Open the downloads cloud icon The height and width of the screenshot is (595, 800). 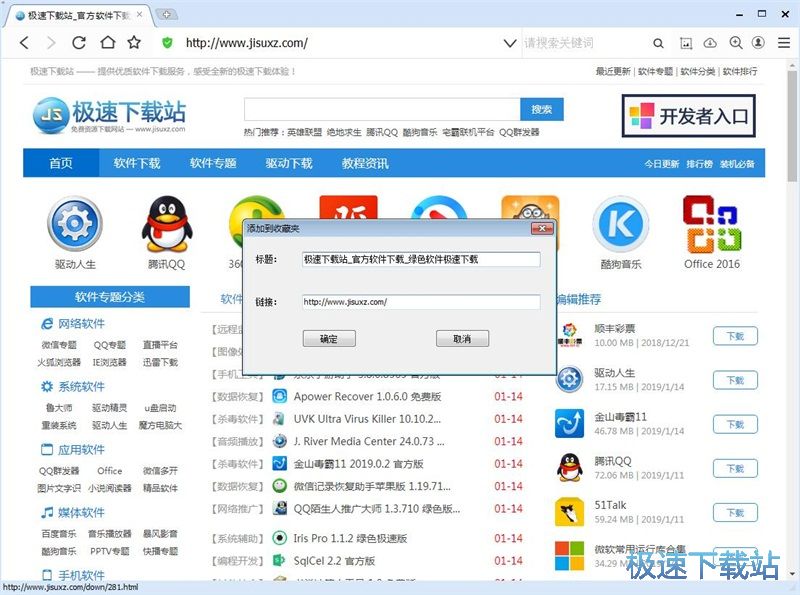tap(710, 43)
